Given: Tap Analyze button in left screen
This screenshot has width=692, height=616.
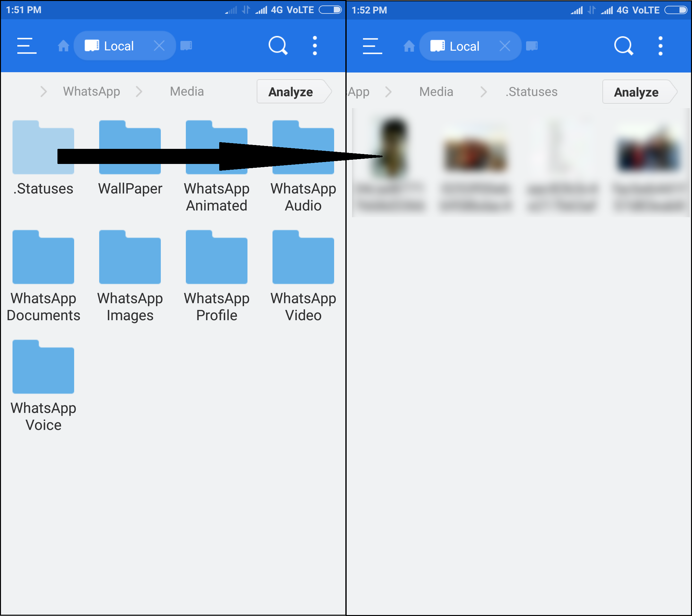Looking at the screenshot, I should pyautogui.click(x=294, y=91).
